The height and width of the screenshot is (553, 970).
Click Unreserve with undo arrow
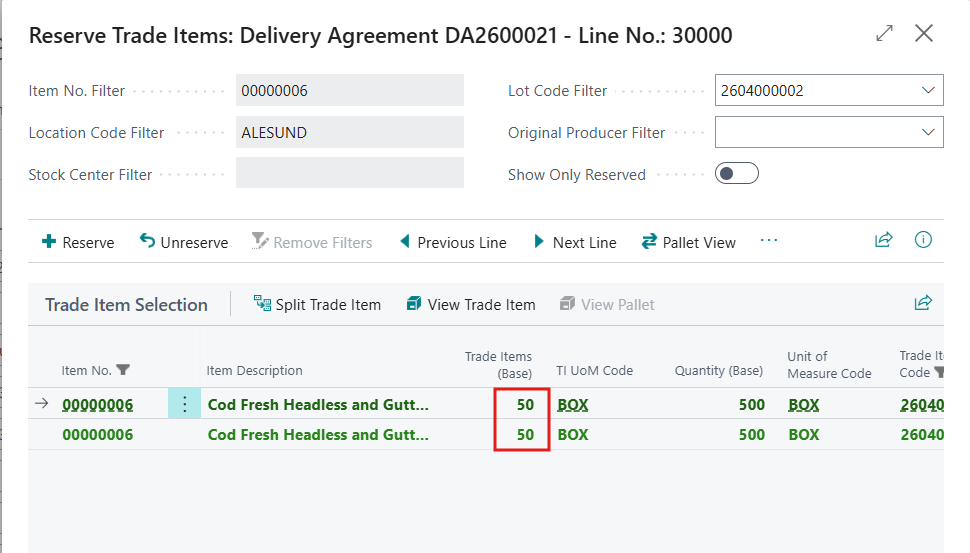(184, 242)
